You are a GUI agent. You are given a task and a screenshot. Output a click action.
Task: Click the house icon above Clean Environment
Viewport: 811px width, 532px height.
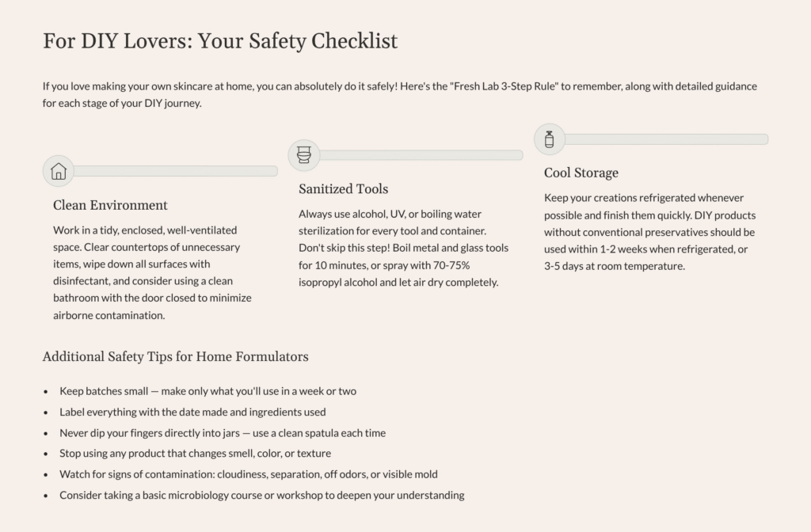tap(59, 171)
